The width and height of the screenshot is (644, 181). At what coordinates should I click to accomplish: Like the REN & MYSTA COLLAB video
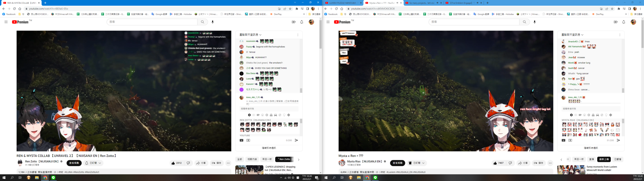click(x=177, y=163)
